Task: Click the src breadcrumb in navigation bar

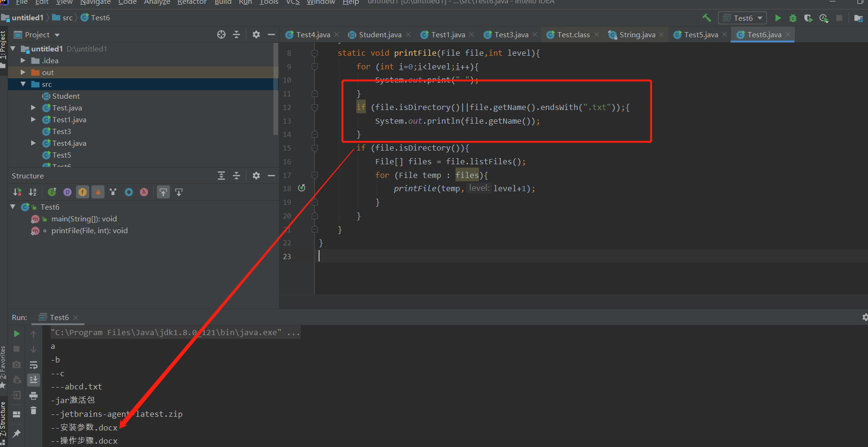Action: [x=62, y=18]
